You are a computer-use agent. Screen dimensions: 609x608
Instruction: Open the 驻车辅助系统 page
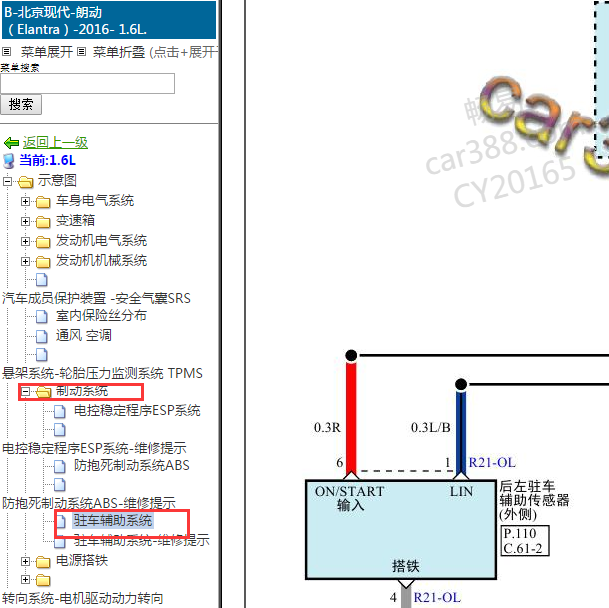tap(113, 521)
